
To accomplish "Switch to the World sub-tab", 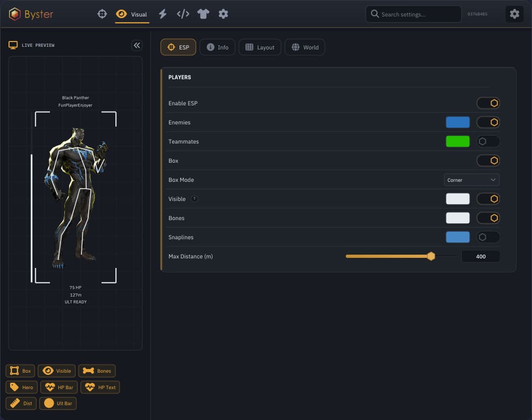I will tap(305, 47).
